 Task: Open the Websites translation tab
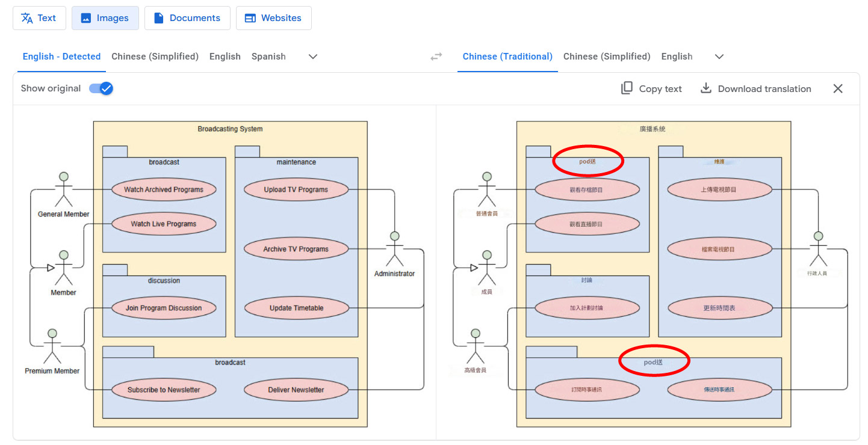click(273, 18)
